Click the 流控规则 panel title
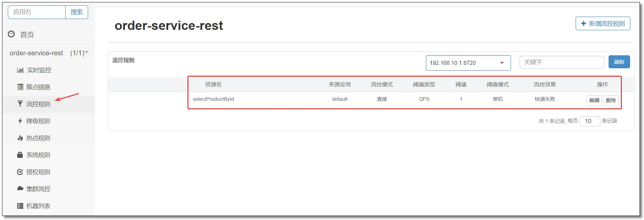Image resolution: width=644 pixels, height=220 pixels. coord(123,60)
